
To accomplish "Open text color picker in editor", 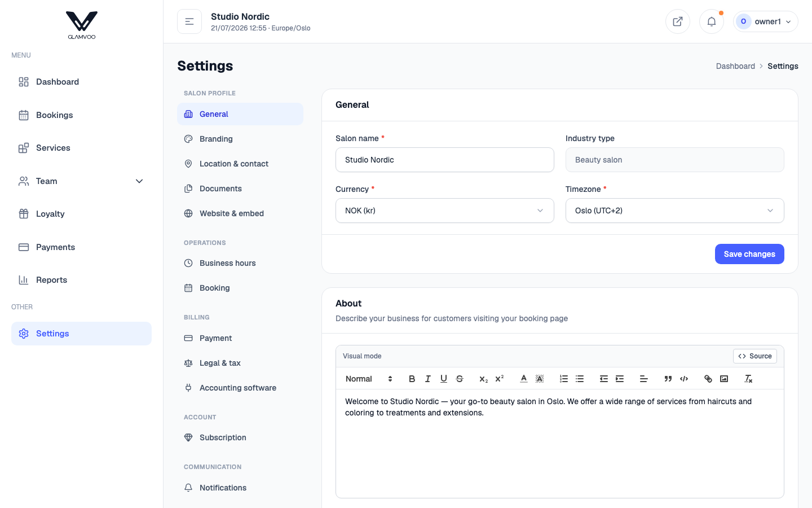I will (x=524, y=379).
